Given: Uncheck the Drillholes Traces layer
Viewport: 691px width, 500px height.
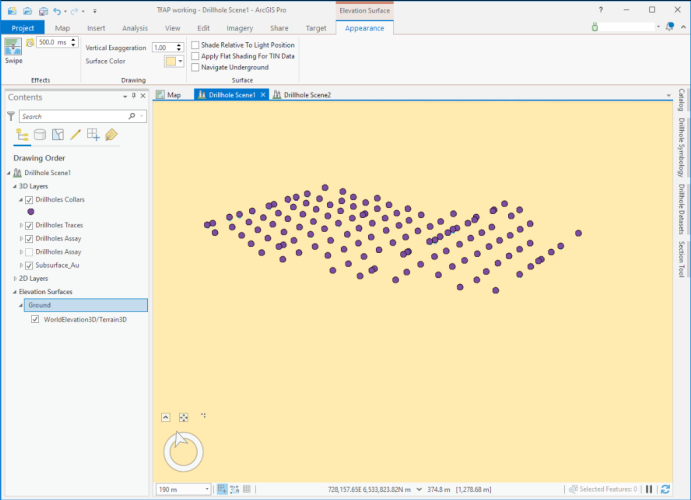Looking at the screenshot, I should coord(29,226).
